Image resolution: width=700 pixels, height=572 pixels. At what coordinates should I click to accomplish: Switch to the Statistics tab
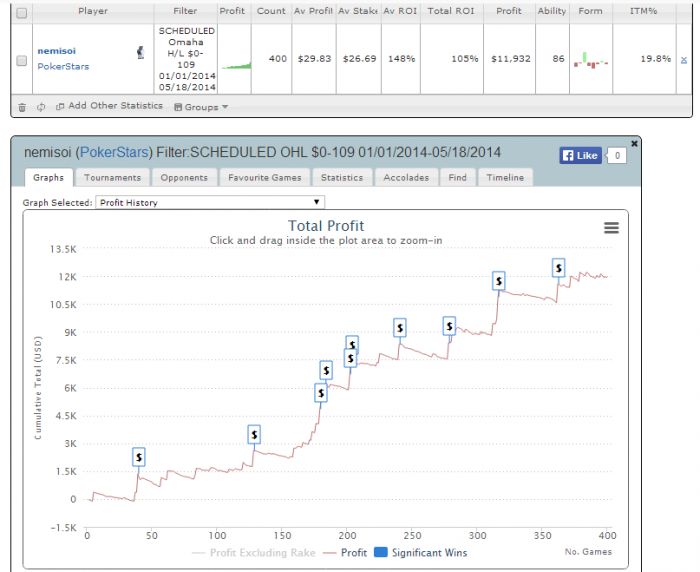(x=342, y=178)
